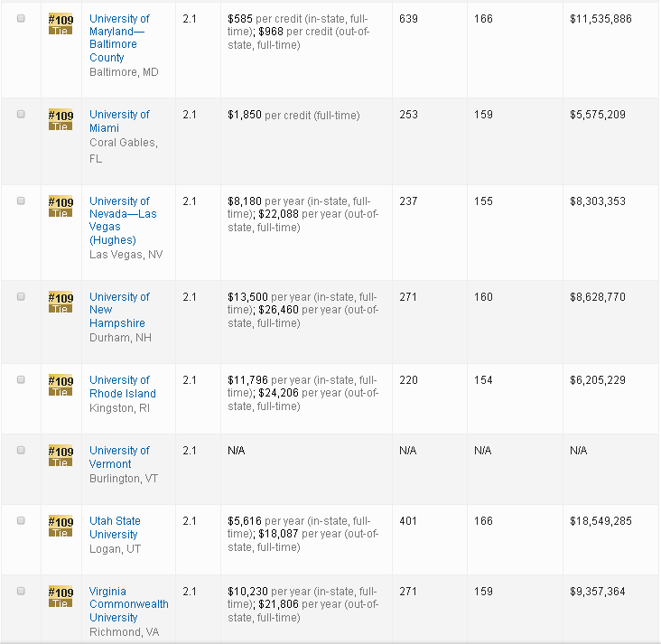
Task: Tick the checkbox for University of Nevada—Las Vegas
Action: coord(22,201)
